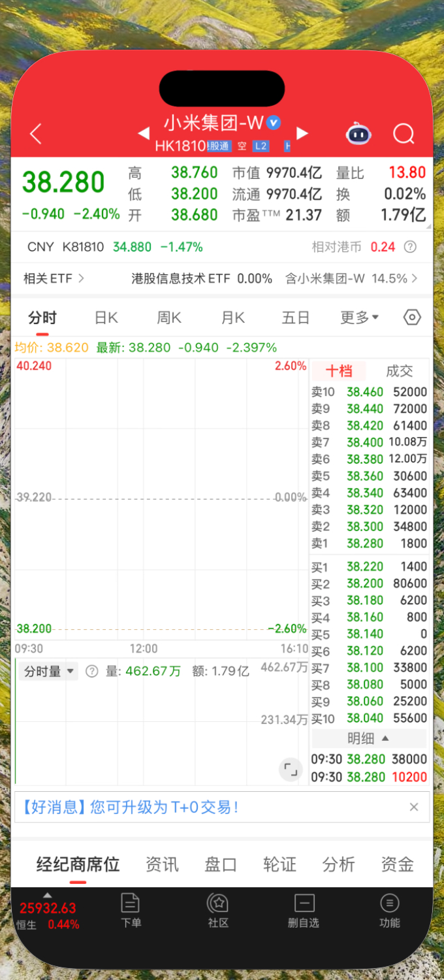Screen dimensions: 444x980
Task: Tap 删自选 remove from watchlist
Action: tap(304, 910)
